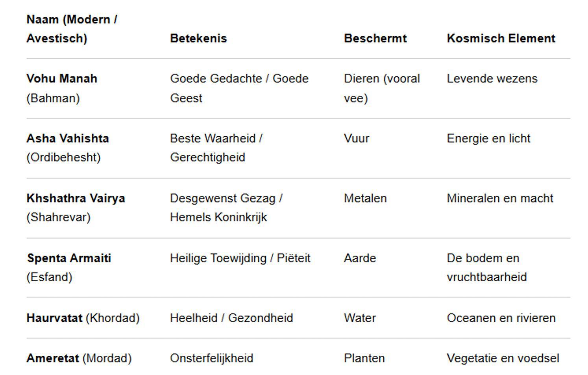
Task: Click the 'Haurvatat' name text
Action: pos(54,318)
